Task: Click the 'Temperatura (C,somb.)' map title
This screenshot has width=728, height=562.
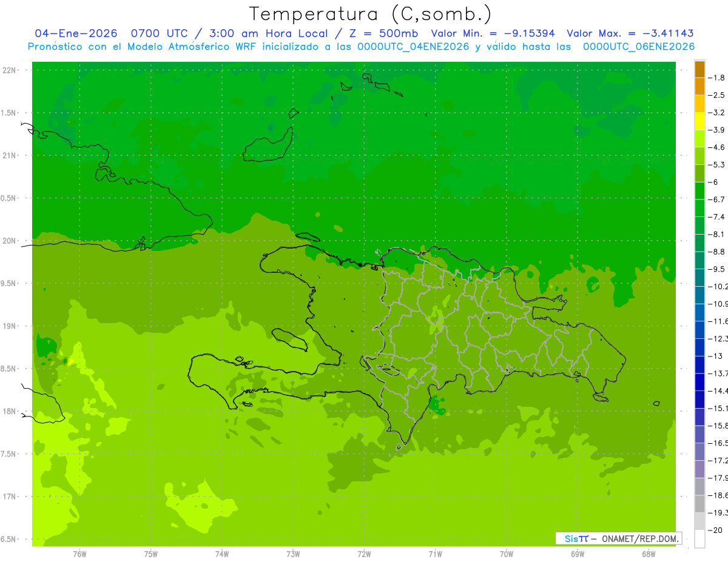Action: click(371, 14)
